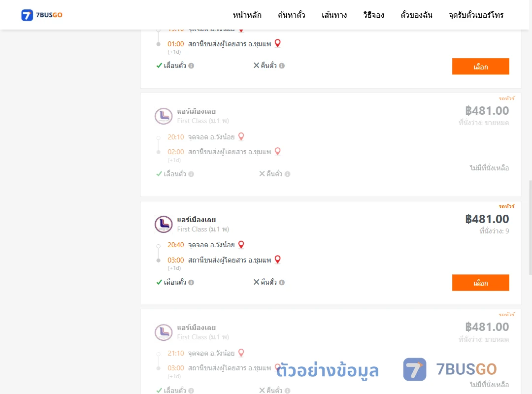
Task: Open คืนตั๋ว info icon in 21:10 trip card
Action: 287,391
